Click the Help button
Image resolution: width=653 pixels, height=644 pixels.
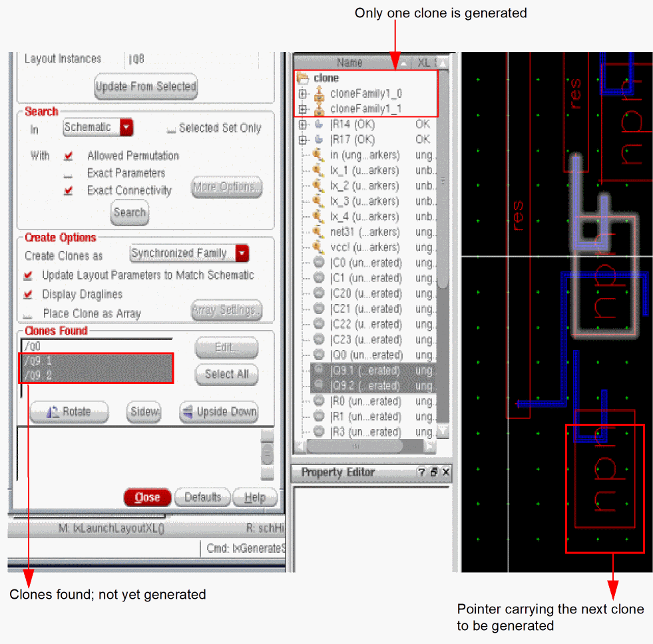[255, 497]
